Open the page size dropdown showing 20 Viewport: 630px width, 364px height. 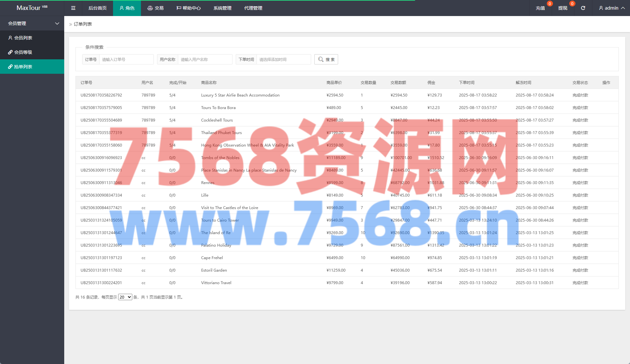[125, 297]
